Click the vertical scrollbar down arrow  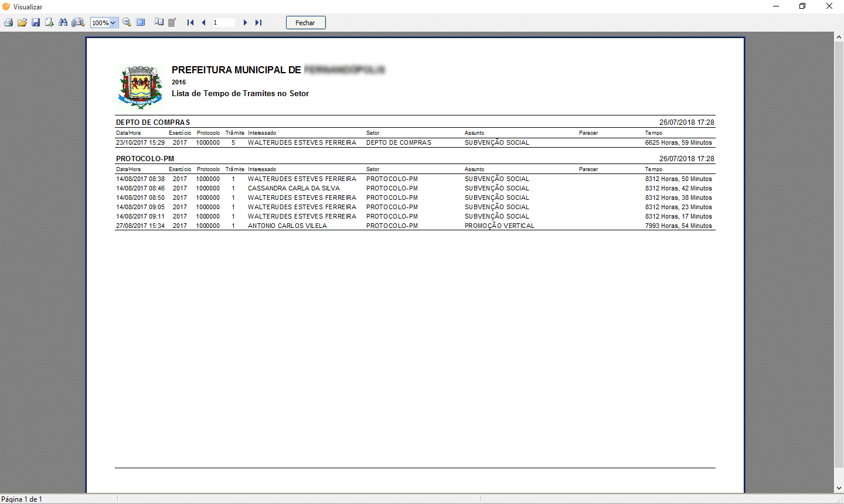pyautogui.click(x=839, y=488)
